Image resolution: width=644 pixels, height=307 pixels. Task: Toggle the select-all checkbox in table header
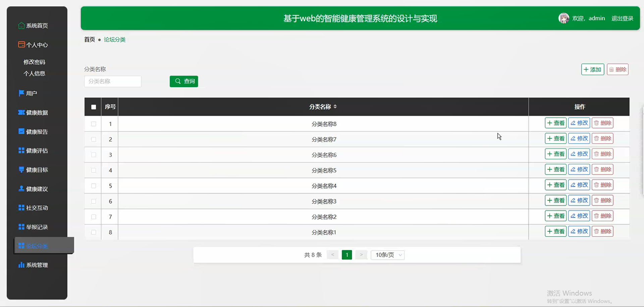(94, 107)
